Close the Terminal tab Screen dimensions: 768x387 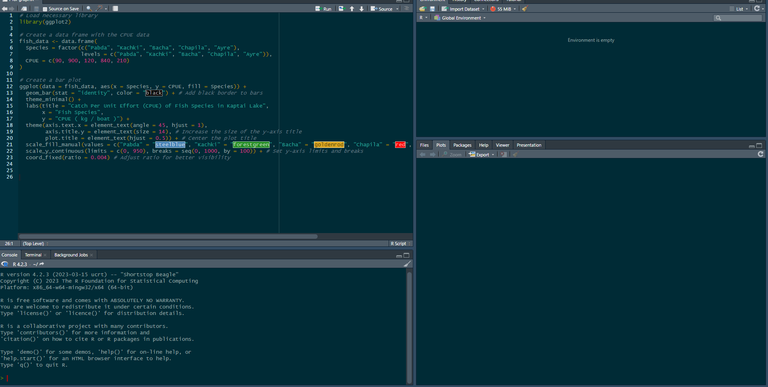45,255
